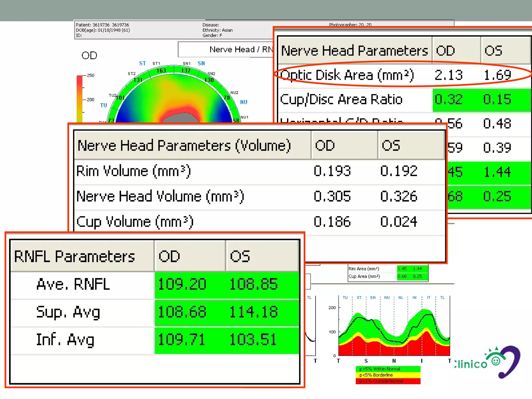
Task: Click the Ave. RNFL OD value 109.20
Action: pyautogui.click(x=182, y=284)
